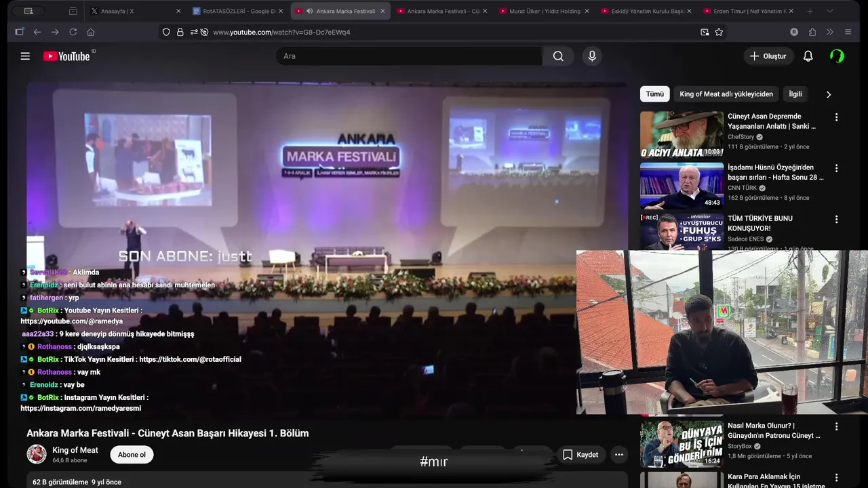Click the youtube.com address bar URL
The image size is (868, 488).
(x=281, y=32)
